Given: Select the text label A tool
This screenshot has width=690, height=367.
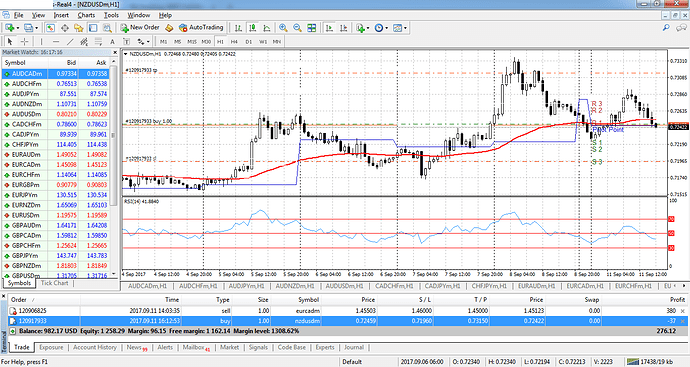Looking at the screenshot, I should 112,41.
